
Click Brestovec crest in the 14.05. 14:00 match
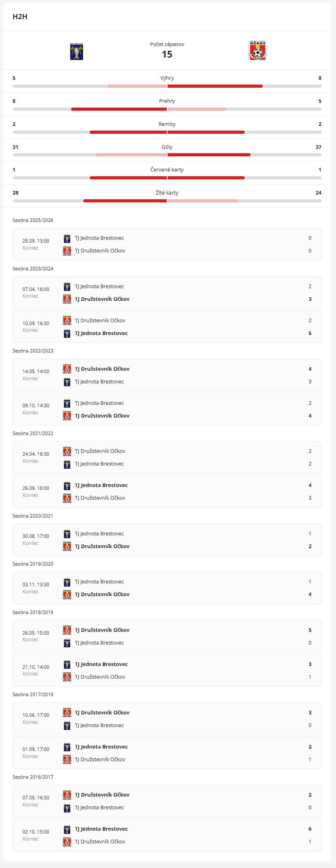point(67,382)
